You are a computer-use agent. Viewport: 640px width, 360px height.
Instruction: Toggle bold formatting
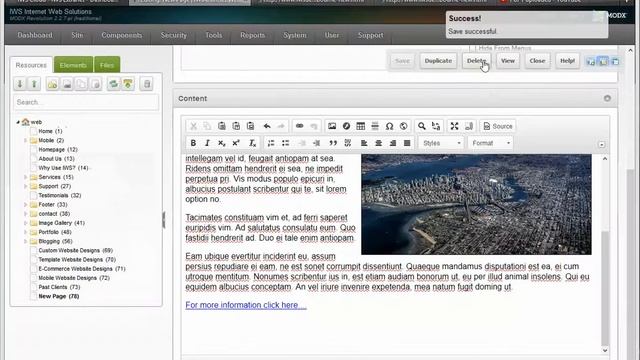click(193, 143)
